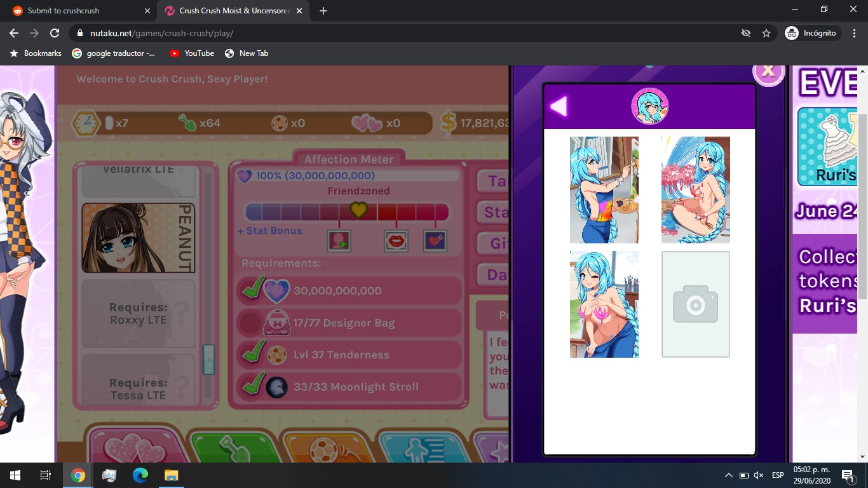Click the Designer Bag unchecked requirement circle
The width and height of the screenshot is (868, 488).
pyautogui.click(x=249, y=323)
